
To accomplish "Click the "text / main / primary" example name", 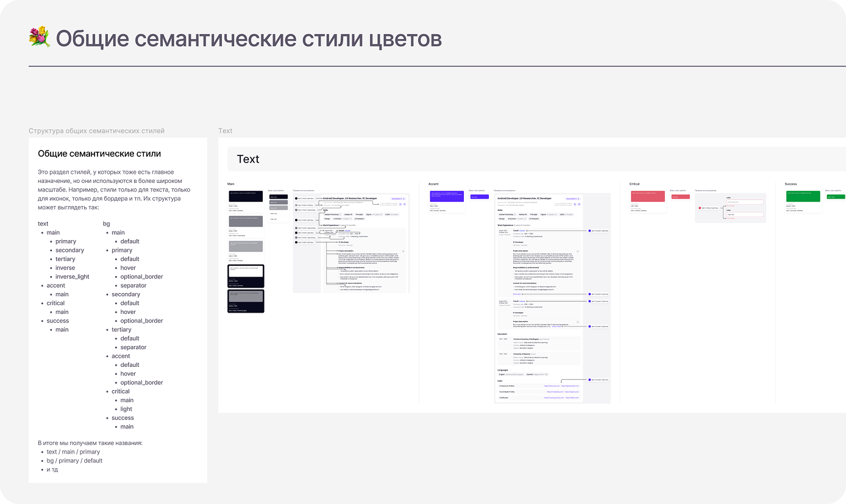I will [73, 452].
